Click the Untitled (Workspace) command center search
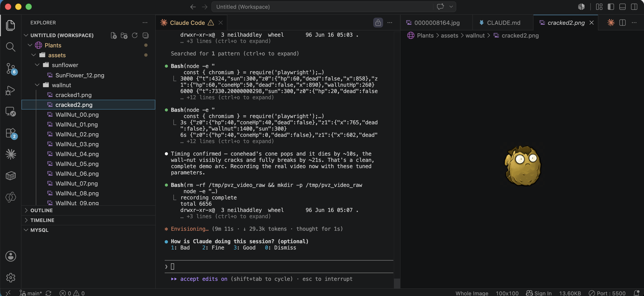644x296 pixels. tap(322, 7)
